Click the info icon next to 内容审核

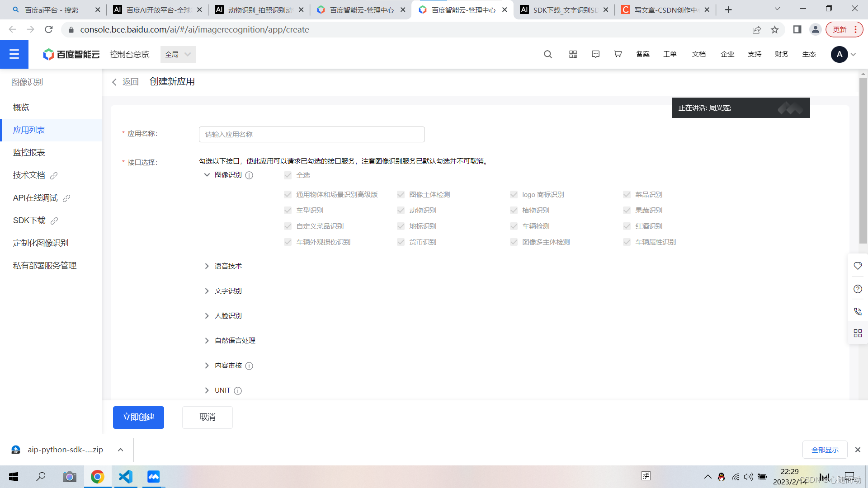(x=249, y=366)
